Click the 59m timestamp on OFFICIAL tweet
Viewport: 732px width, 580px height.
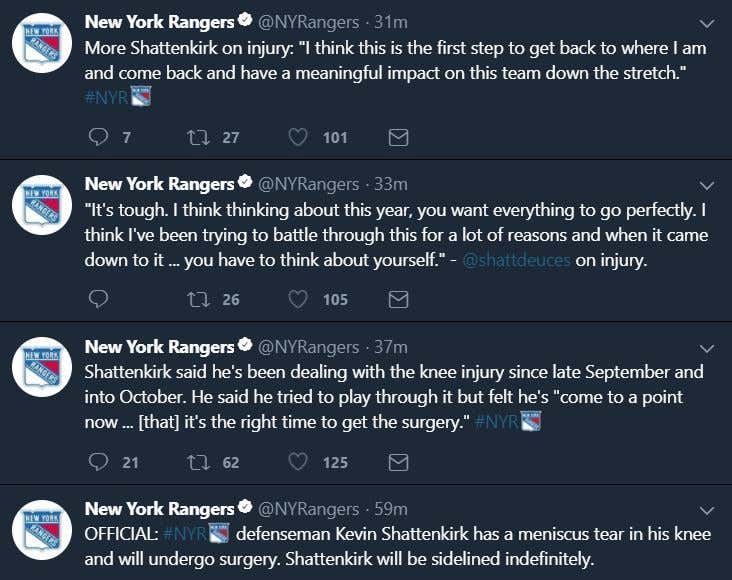coord(390,509)
